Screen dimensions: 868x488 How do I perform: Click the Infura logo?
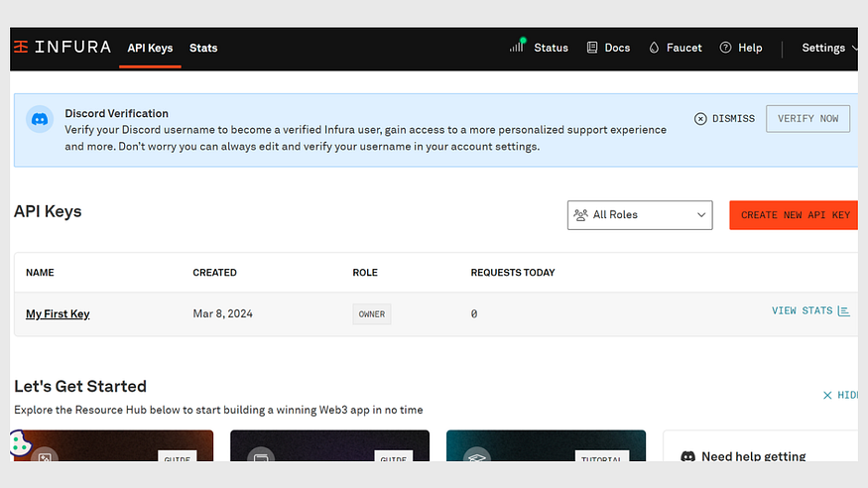point(62,47)
